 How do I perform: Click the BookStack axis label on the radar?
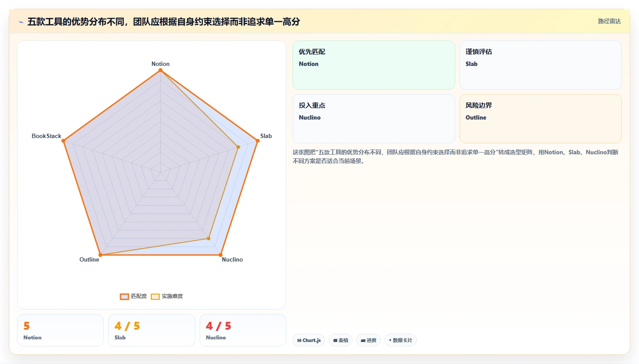(47, 136)
